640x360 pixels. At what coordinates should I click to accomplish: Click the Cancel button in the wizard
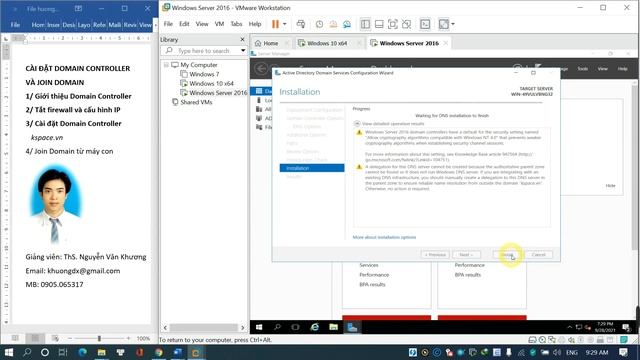538,255
